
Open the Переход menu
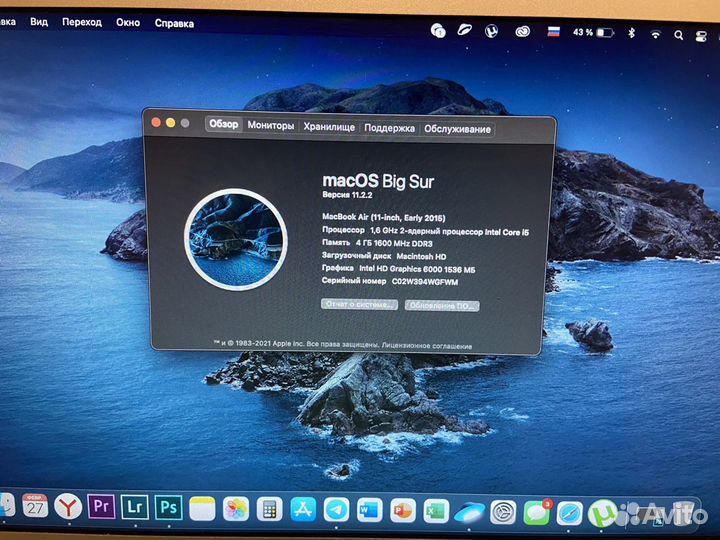[x=82, y=22]
